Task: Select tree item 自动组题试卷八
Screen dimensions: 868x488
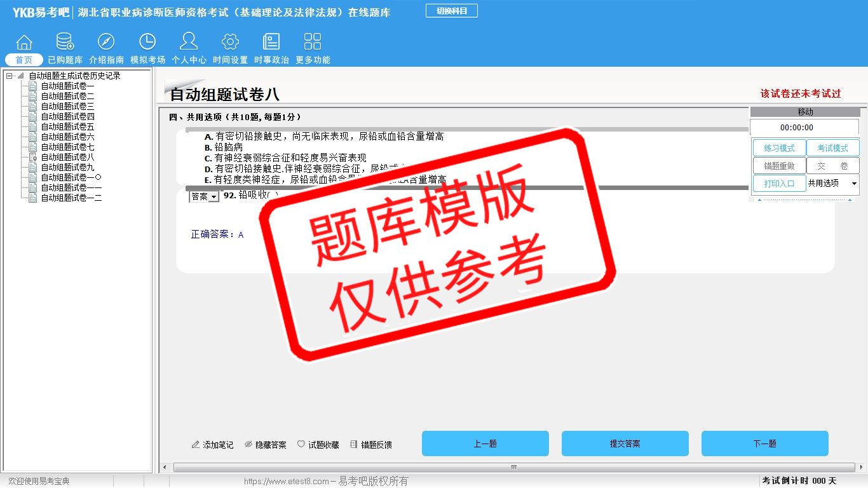Action: (67, 157)
